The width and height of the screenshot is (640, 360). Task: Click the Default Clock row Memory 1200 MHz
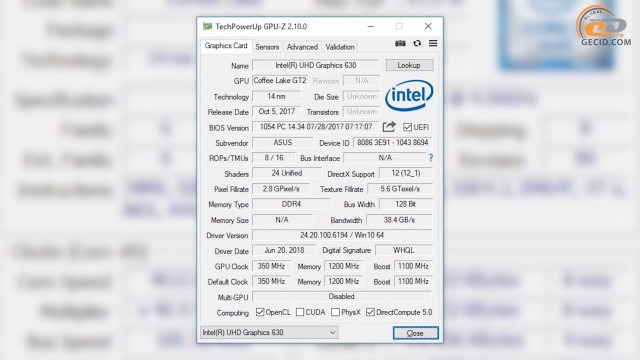(x=344, y=281)
